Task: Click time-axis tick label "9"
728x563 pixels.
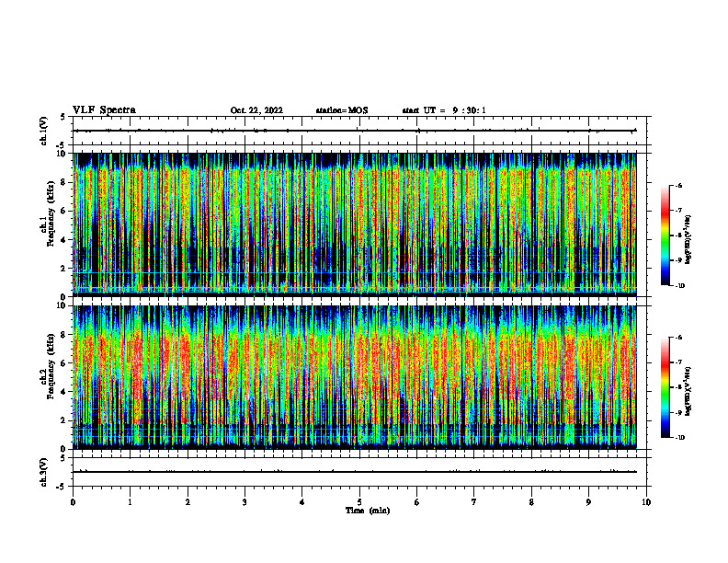Action: click(x=588, y=502)
